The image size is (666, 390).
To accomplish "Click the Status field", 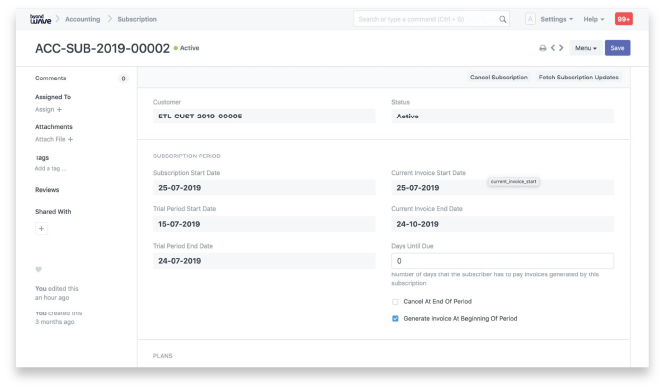I will tap(502, 116).
